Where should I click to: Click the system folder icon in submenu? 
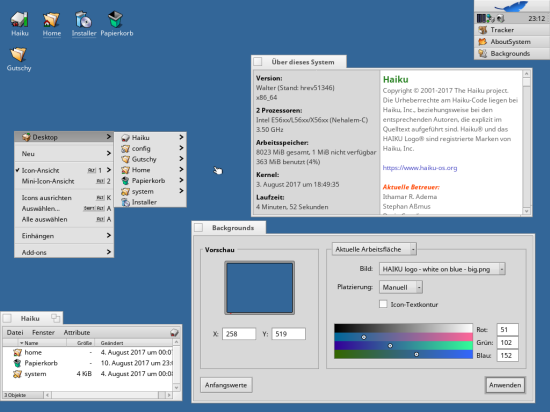125,192
